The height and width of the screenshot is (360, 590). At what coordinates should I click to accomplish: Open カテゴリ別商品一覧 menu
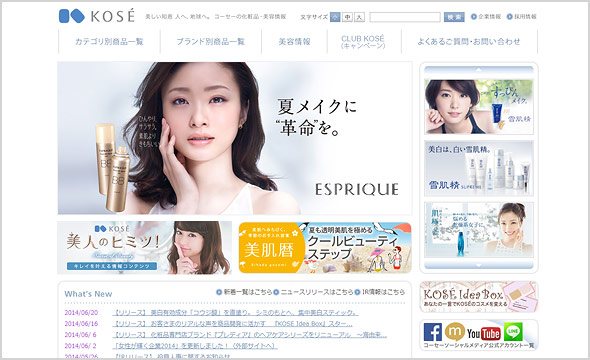(109, 41)
